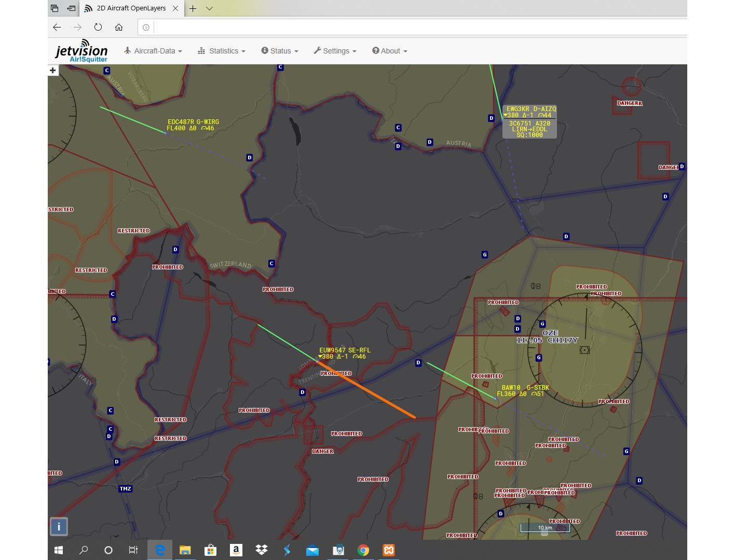The image size is (735, 560).
Task: Click the map zoom-in plus button
Action: click(52, 70)
